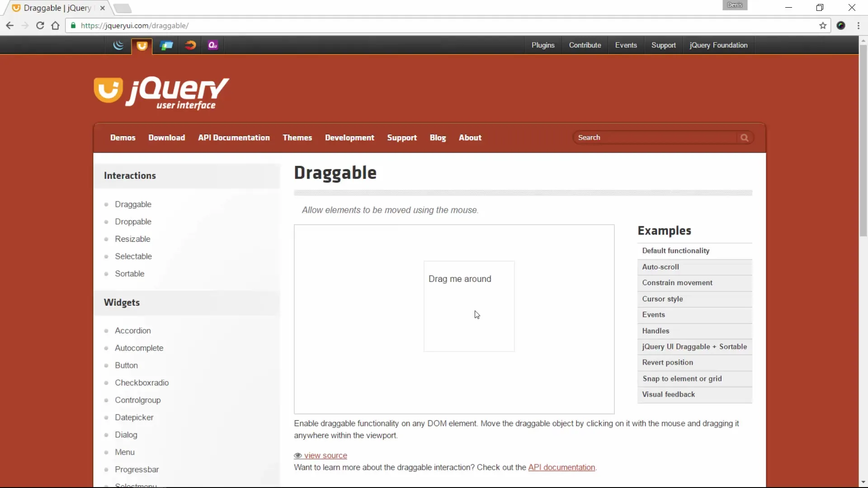Open the Themes menu item
Image resolution: width=868 pixels, height=488 pixels.
click(x=297, y=138)
